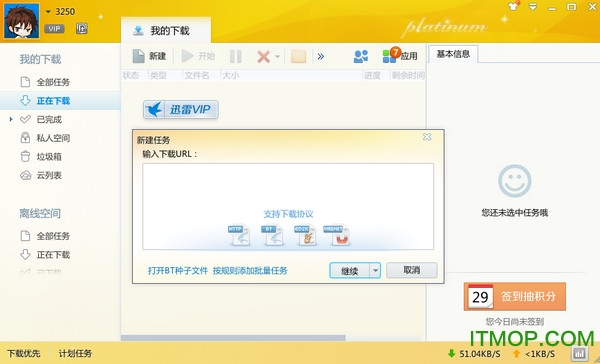Open the dropdown arrow beside delete icon
Viewport: 600px width, 364px height.
277,57
